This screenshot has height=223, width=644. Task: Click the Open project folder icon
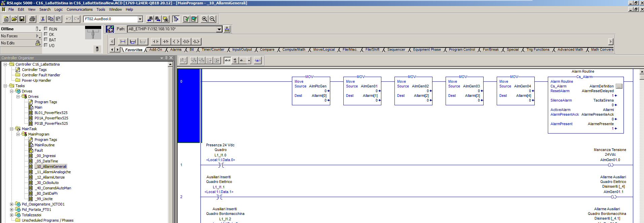(14, 19)
